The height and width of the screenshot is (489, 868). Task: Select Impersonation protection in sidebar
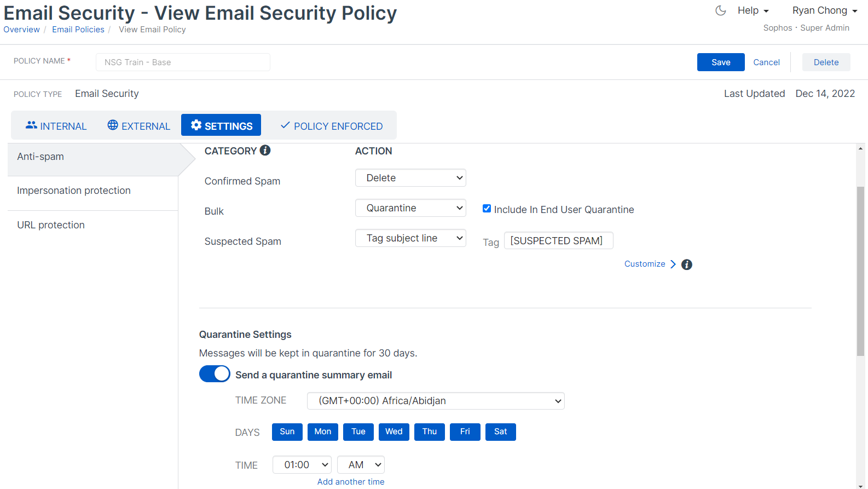74,191
